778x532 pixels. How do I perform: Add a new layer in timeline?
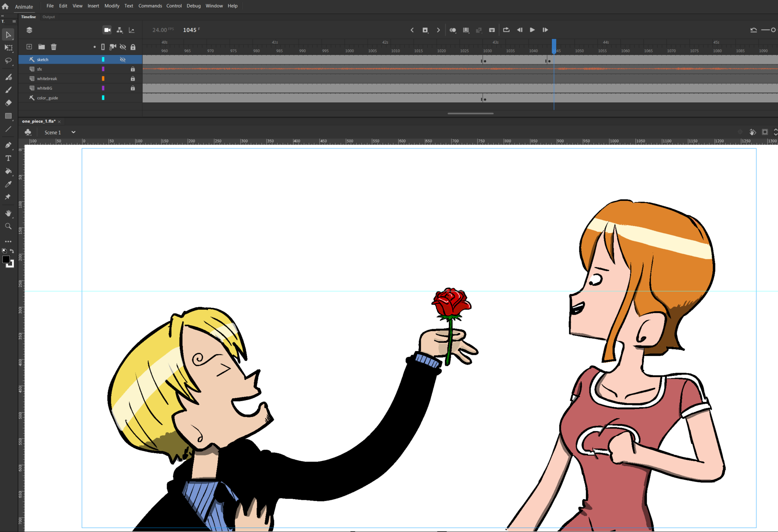point(29,47)
